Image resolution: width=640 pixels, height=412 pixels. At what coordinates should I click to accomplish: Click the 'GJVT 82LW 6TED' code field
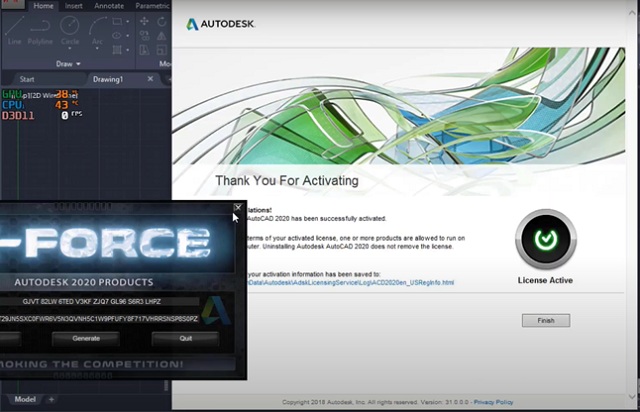[x=99, y=302]
